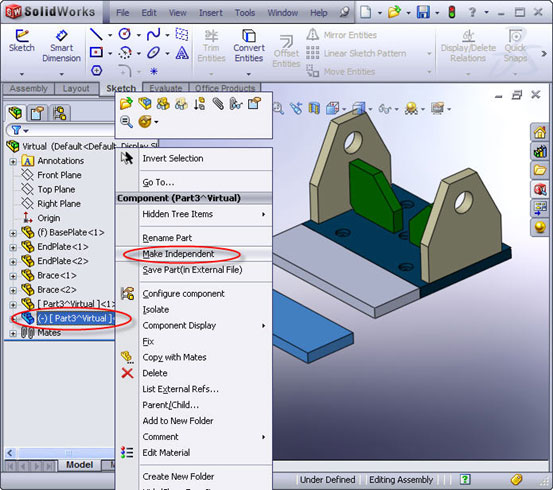Choose Copy with Mates entry
The width and height of the screenshot is (553, 490).
tap(194, 357)
